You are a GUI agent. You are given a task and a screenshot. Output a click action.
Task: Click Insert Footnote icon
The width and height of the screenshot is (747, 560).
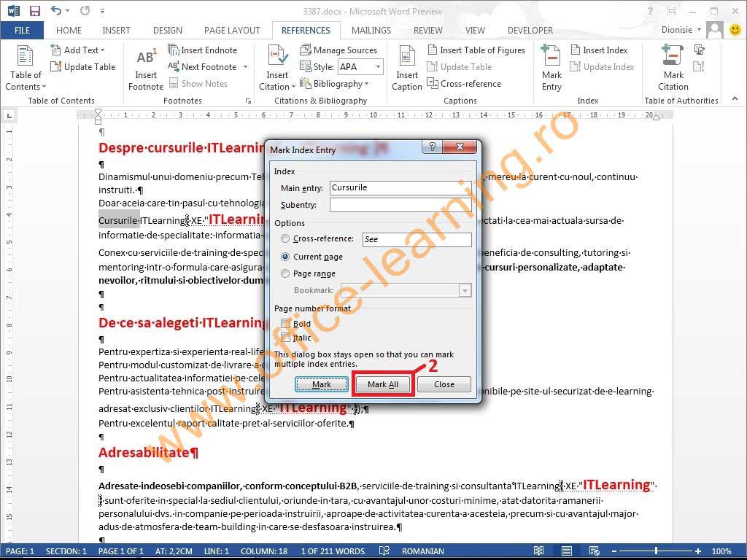click(146, 68)
